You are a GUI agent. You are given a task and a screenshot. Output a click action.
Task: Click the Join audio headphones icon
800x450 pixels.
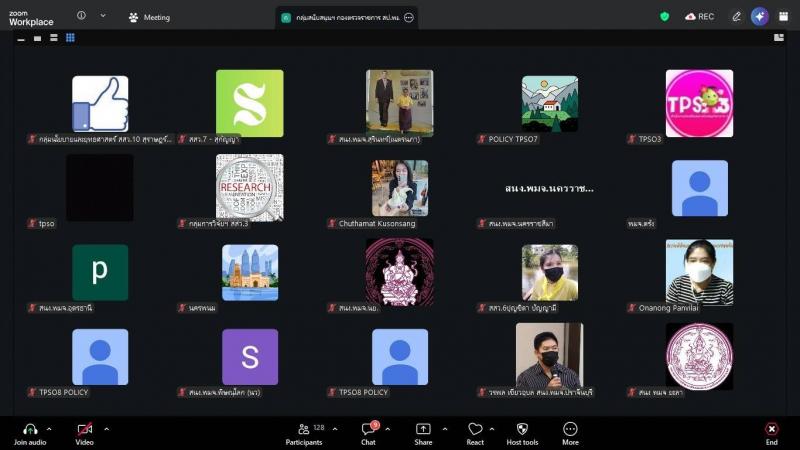pyautogui.click(x=30, y=430)
